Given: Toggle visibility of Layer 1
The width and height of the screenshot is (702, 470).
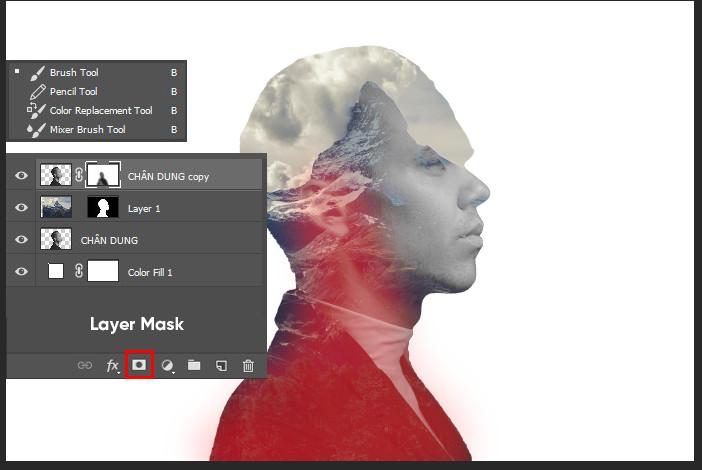Looking at the screenshot, I should [x=21, y=208].
